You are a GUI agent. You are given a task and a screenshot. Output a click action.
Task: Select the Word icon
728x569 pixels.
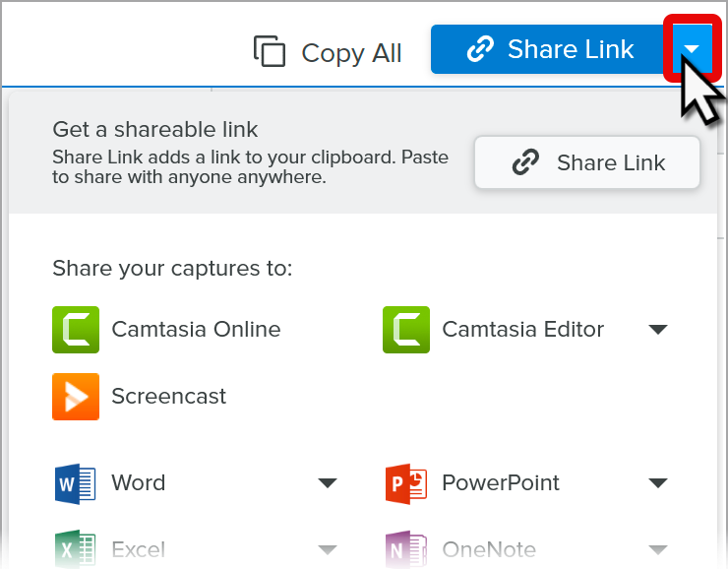click(75, 483)
